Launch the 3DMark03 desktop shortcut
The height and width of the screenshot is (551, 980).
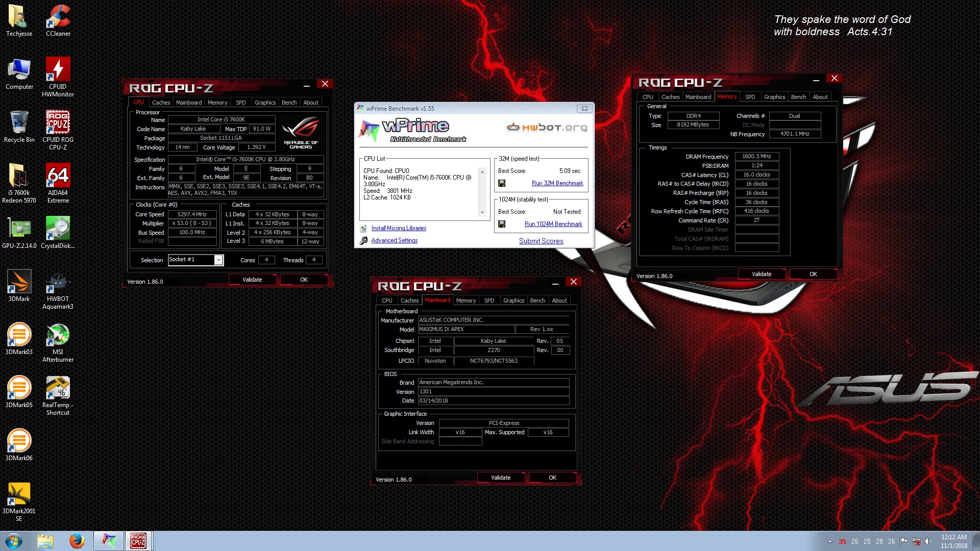(19, 339)
